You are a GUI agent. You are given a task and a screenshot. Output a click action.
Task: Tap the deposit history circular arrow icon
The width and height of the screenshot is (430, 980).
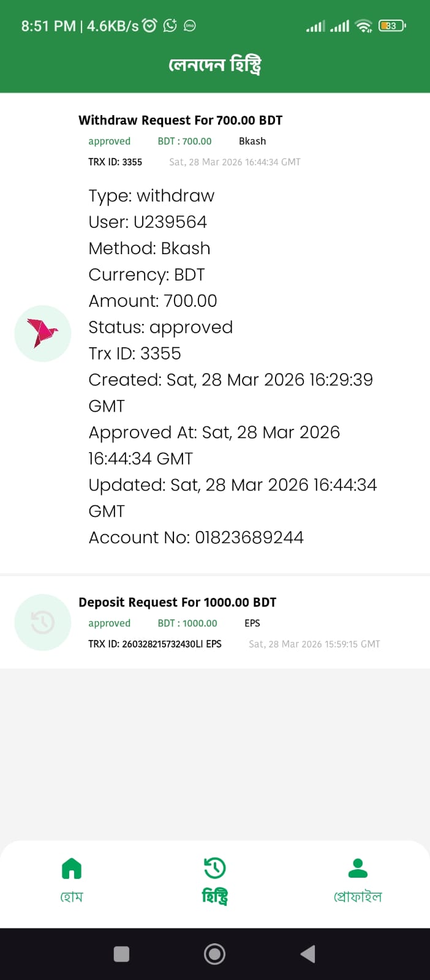(x=42, y=622)
